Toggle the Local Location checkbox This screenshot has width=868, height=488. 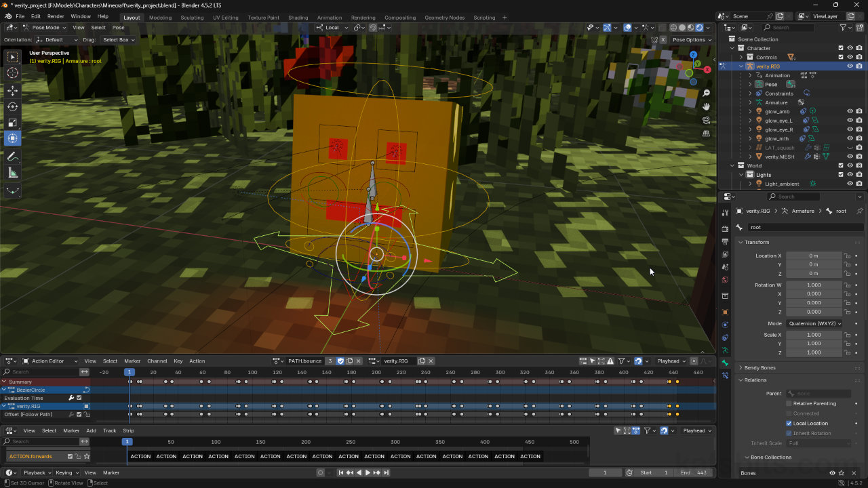coord(789,423)
